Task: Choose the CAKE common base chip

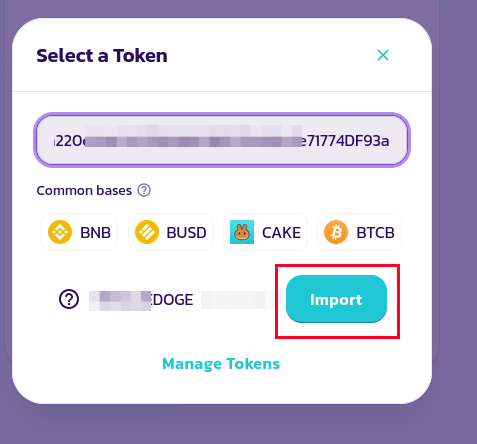Action: 265,232
